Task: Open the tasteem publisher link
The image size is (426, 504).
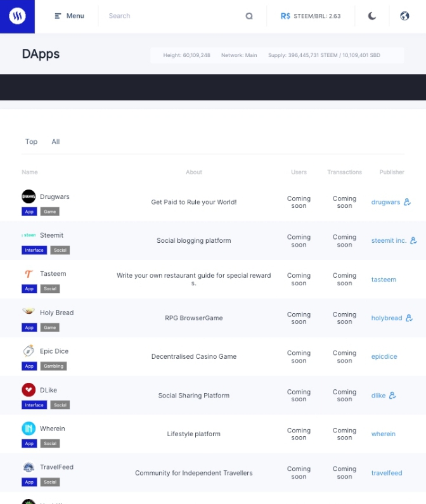Action: coord(384,280)
